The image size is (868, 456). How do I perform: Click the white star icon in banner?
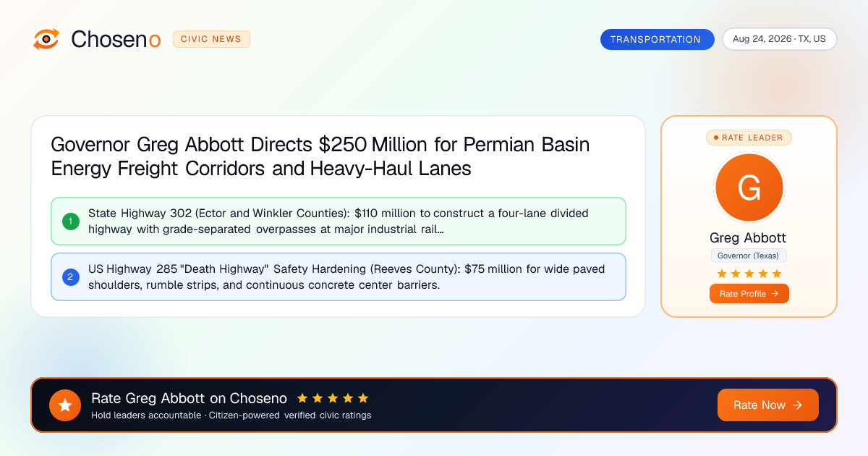coord(65,405)
